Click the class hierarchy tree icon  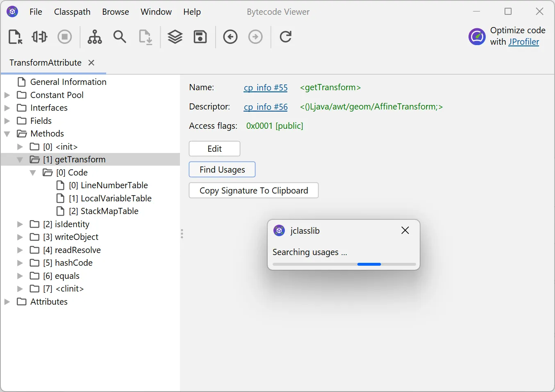tap(95, 37)
